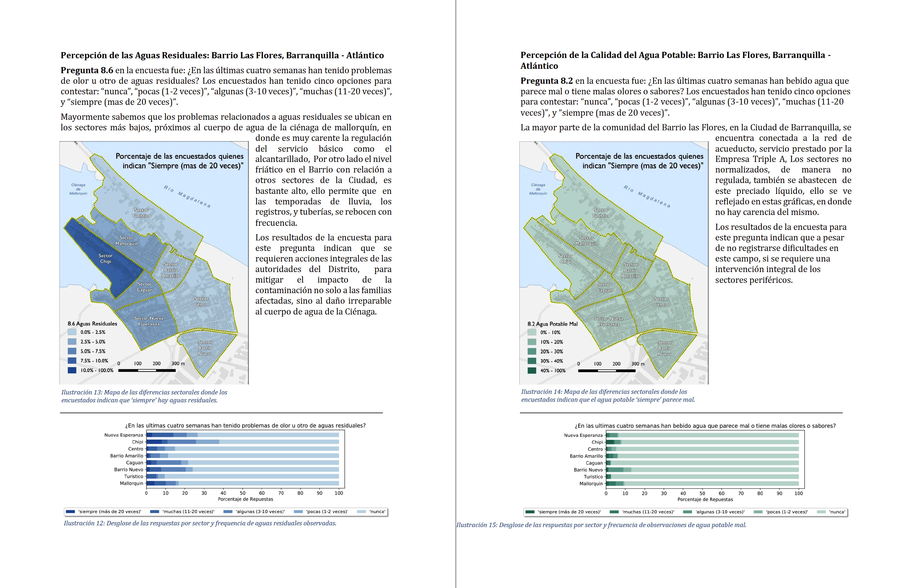911x588 pixels.
Task: Click 'Sector Centro' label on the blue map
Action: (202, 301)
